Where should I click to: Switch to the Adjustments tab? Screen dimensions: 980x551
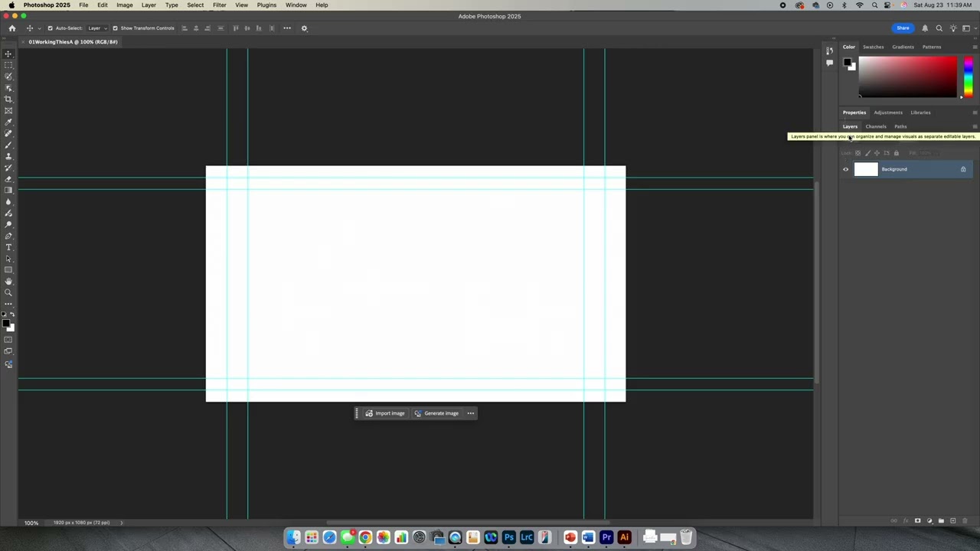[x=888, y=112]
